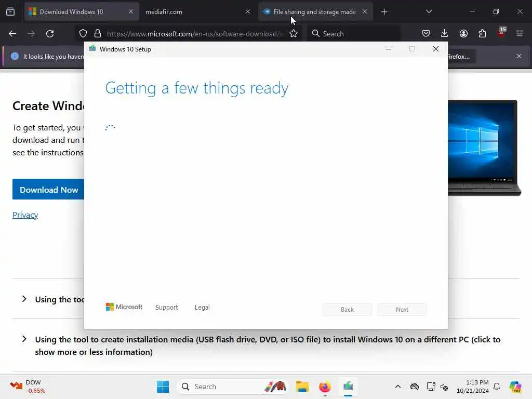
Task: Click the display/network tray icon
Action: (431, 387)
